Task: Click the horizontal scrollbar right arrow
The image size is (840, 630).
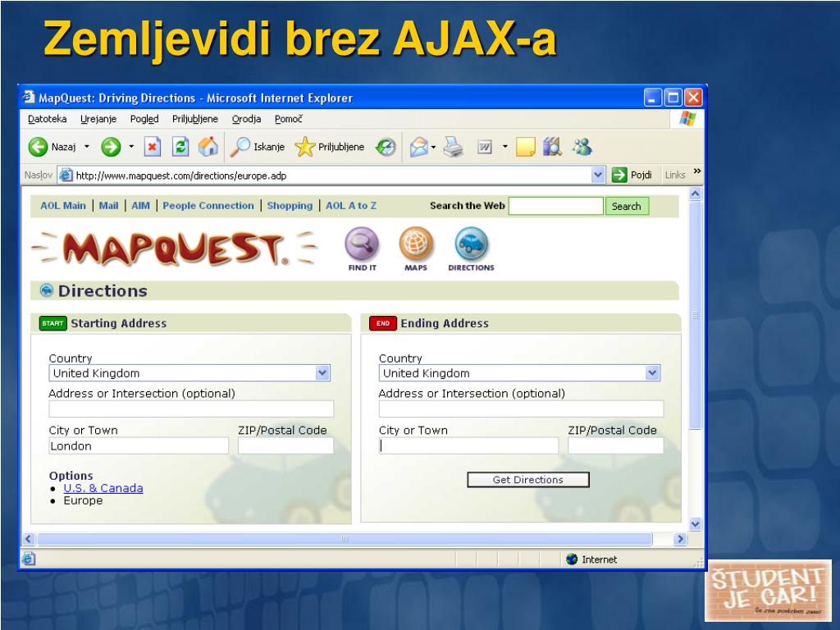Action: click(680, 539)
